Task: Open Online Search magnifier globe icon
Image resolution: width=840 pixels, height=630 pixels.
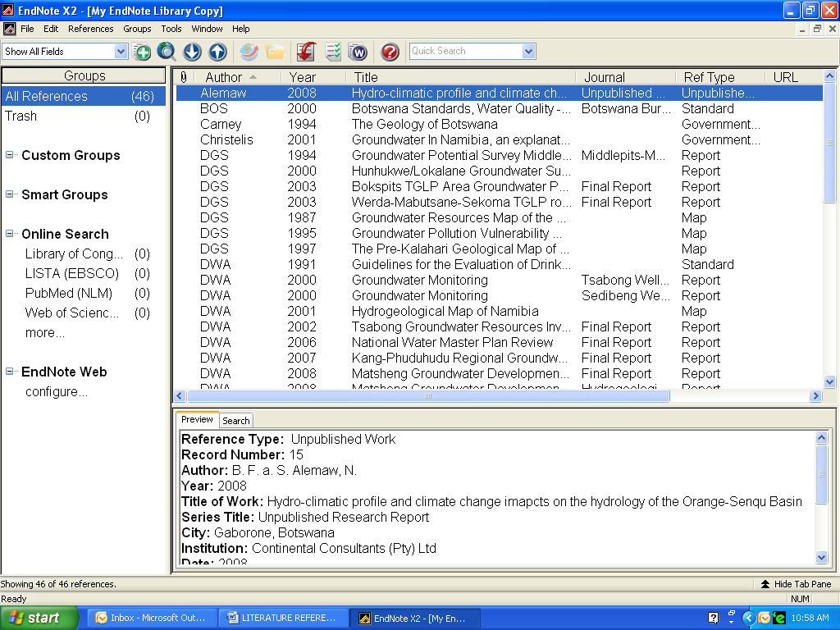Action: (167, 52)
